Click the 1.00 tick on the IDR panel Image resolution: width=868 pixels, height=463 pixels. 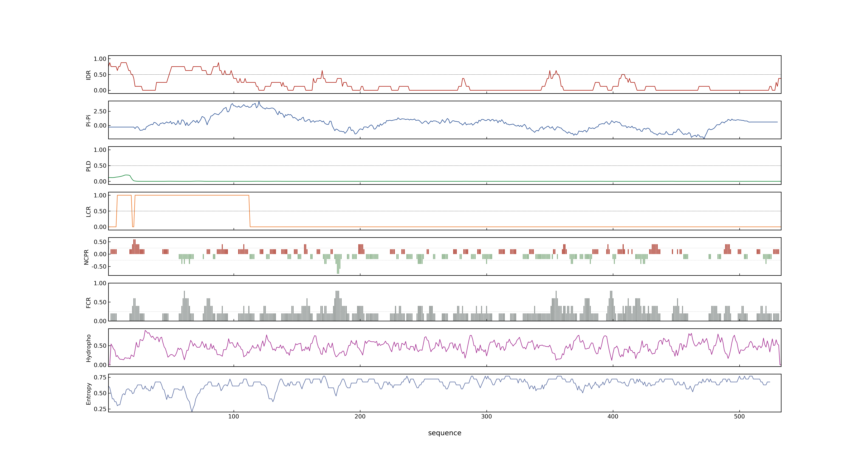pyautogui.click(x=100, y=59)
